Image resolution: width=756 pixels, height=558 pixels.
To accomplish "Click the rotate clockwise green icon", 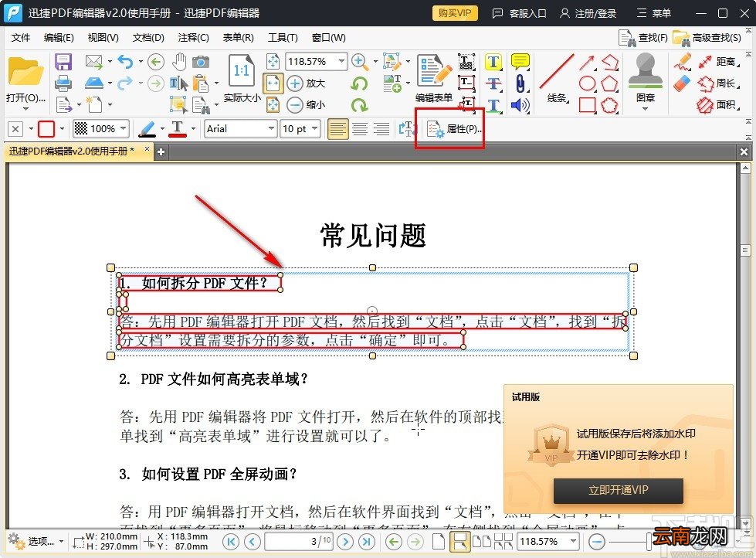I will pyautogui.click(x=359, y=105).
